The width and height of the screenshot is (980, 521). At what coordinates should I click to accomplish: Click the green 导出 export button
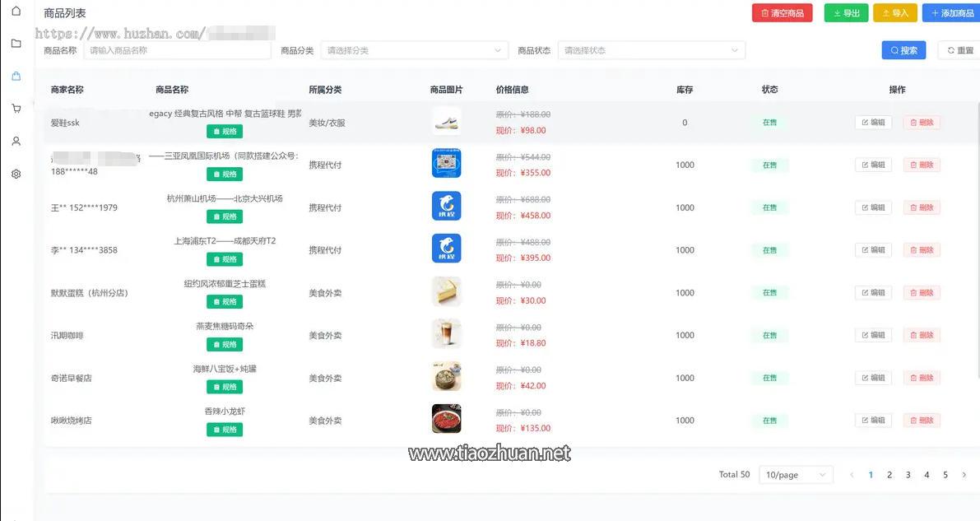coord(846,13)
